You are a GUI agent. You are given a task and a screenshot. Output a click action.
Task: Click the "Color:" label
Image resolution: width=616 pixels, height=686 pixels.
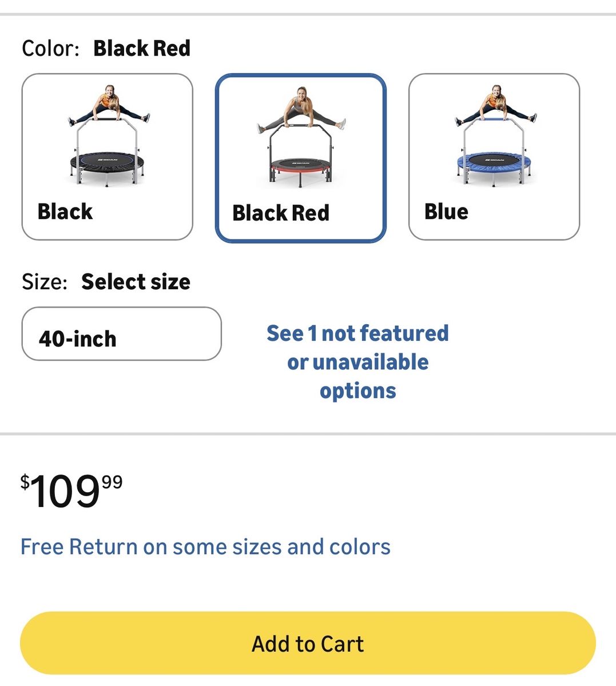pyautogui.click(x=50, y=49)
